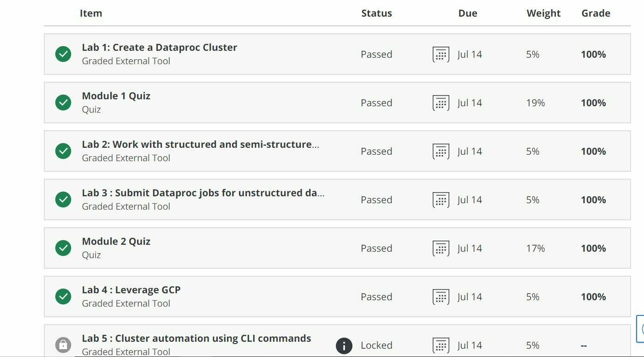This screenshot has height=357, width=644.
Task: Select Lab 5 : Cluster automation item
Action: [x=197, y=339]
